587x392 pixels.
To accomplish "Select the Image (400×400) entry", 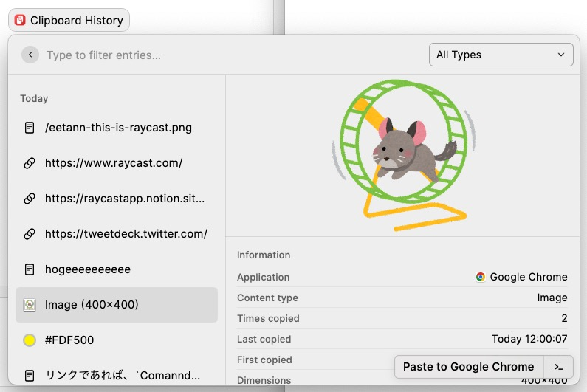I will pyautogui.click(x=117, y=305).
